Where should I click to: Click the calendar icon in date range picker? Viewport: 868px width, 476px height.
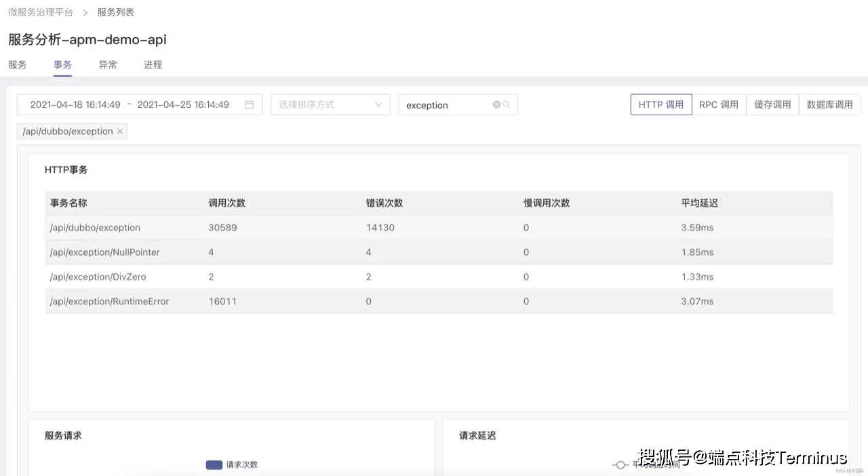(250, 104)
